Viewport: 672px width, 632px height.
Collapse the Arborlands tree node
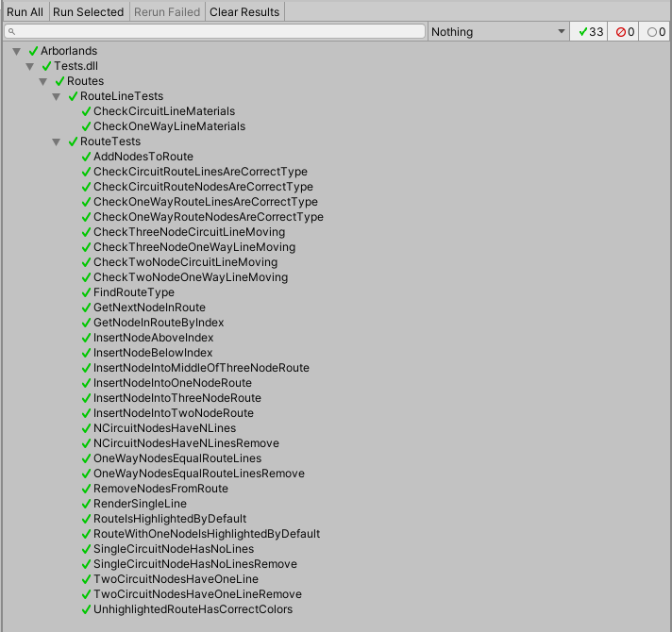pyautogui.click(x=18, y=51)
